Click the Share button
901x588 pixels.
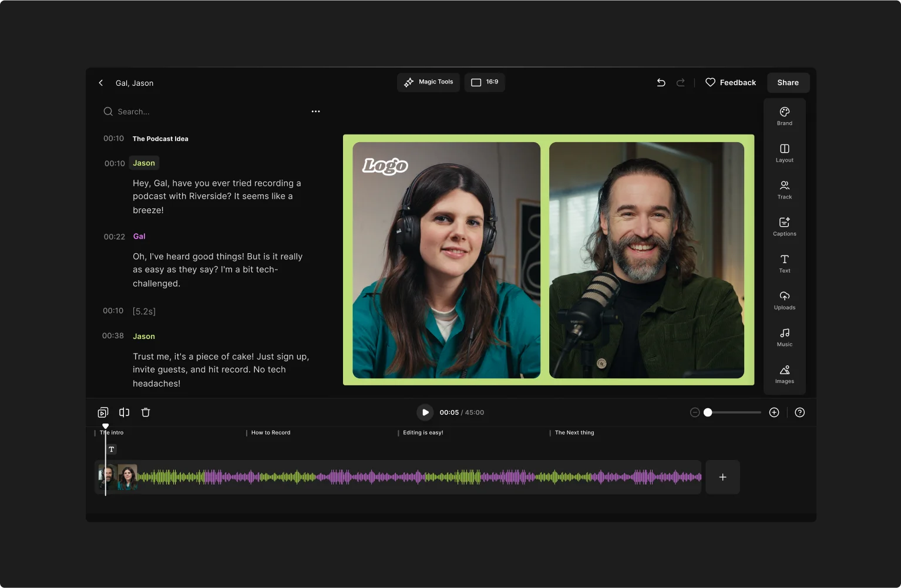[x=788, y=82]
